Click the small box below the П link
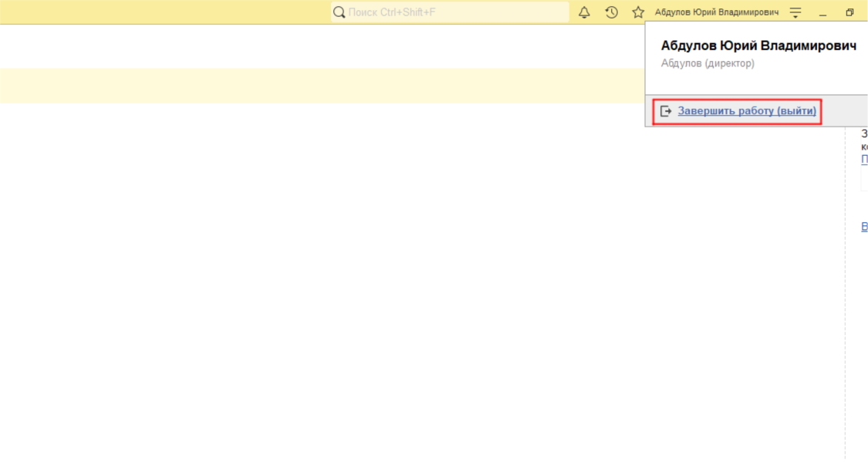The width and height of the screenshot is (868, 463). (x=864, y=180)
